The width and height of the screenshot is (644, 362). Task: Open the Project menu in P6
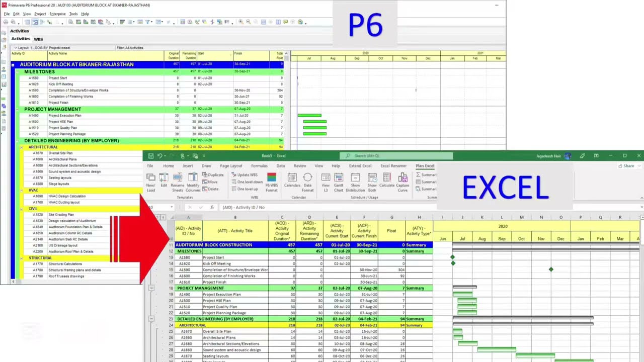(x=40, y=14)
